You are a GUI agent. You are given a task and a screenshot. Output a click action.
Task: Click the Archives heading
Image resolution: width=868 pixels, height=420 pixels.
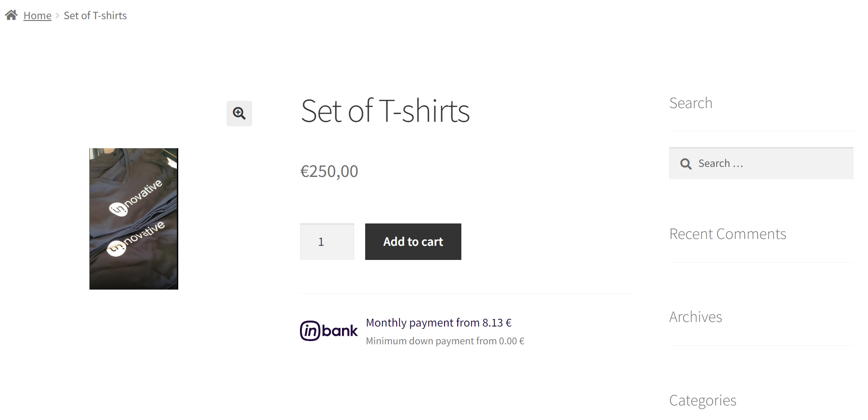(x=696, y=317)
